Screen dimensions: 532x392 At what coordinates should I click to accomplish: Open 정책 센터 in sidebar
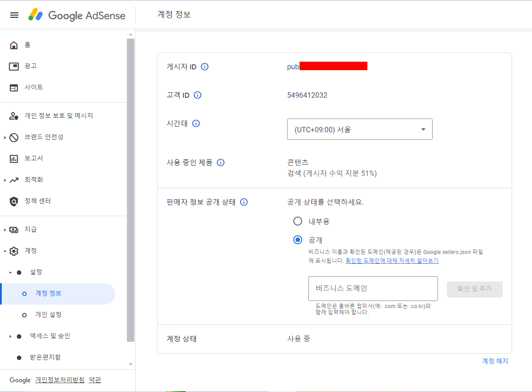[x=37, y=201]
